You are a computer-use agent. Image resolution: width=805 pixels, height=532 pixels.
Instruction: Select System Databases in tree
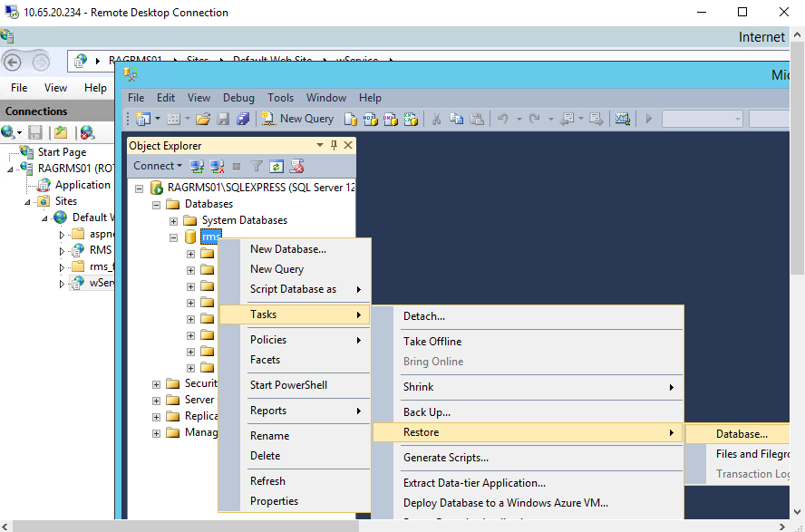point(245,220)
